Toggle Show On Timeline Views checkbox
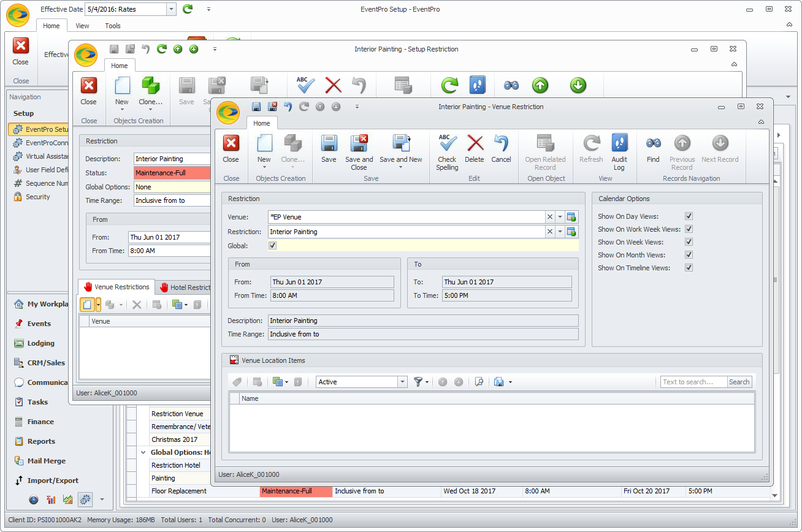The image size is (802, 532). tap(689, 268)
